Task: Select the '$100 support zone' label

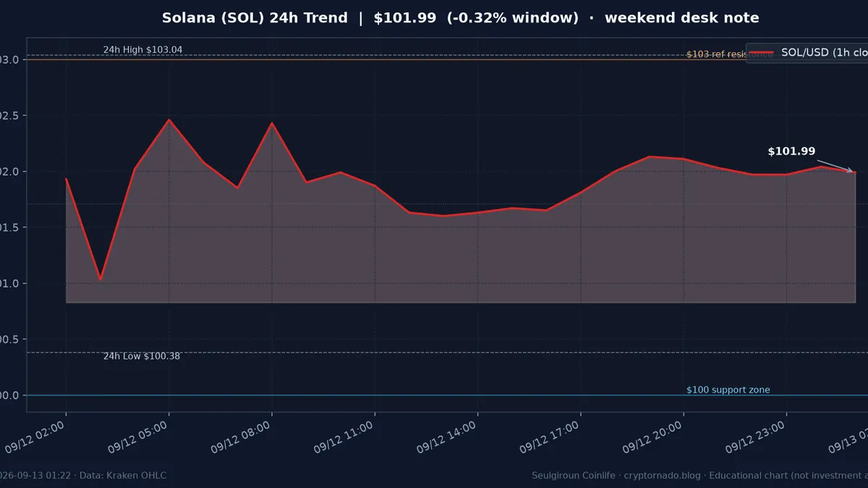Action: tap(728, 390)
